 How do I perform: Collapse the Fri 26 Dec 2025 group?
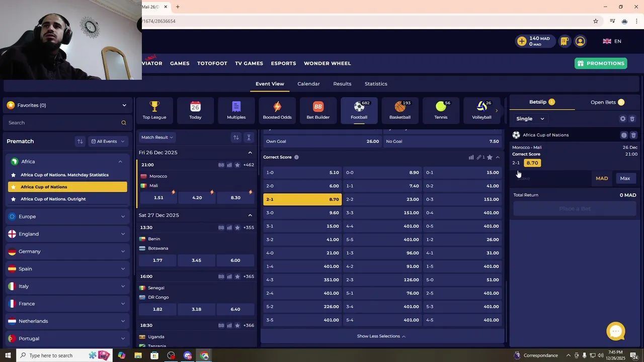(250, 152)
